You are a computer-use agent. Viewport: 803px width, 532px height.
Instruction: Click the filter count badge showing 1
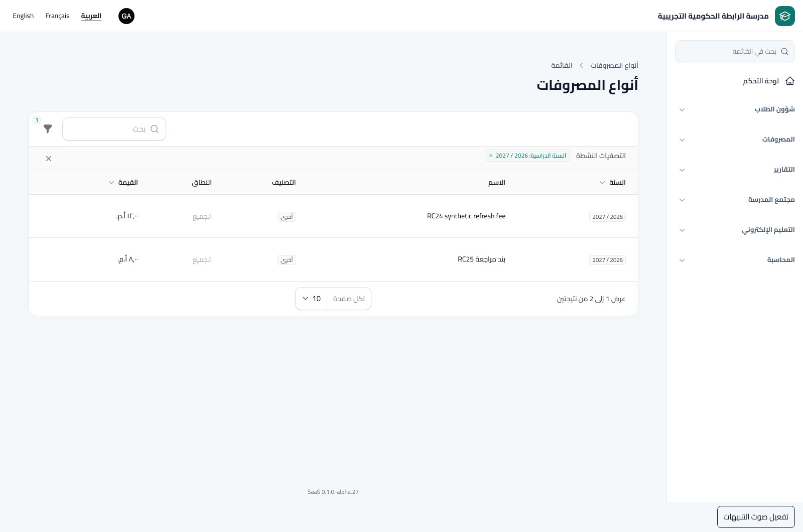click(37, 120)
